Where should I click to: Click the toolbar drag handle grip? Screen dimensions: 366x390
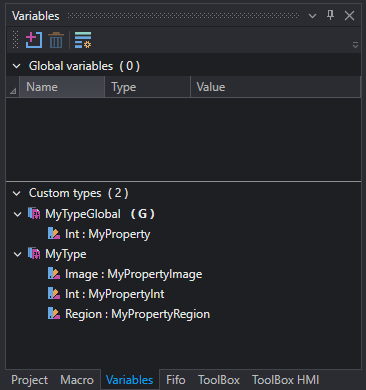click(x=15, y=40)
